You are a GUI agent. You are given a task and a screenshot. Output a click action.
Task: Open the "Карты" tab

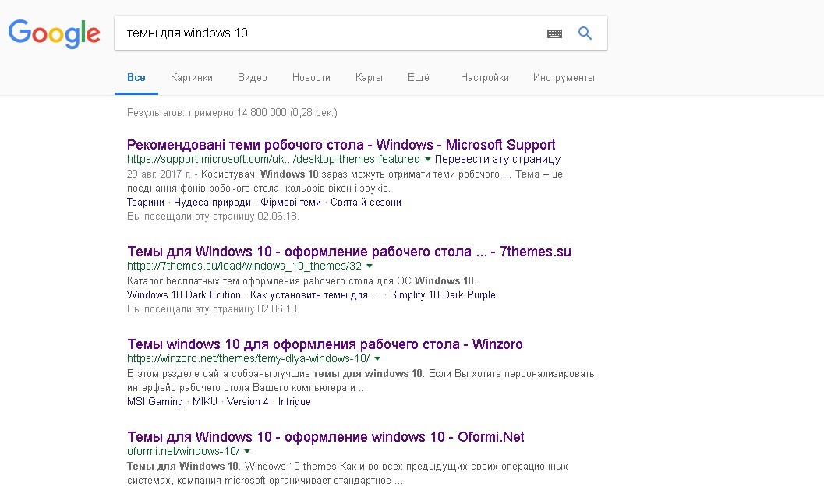tap(369, 78)
